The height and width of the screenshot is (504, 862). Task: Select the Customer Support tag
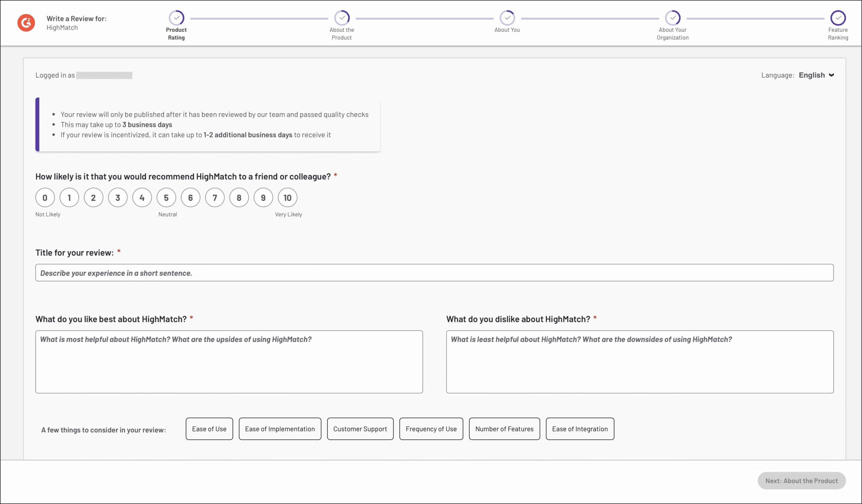click(x=360, y=429)
